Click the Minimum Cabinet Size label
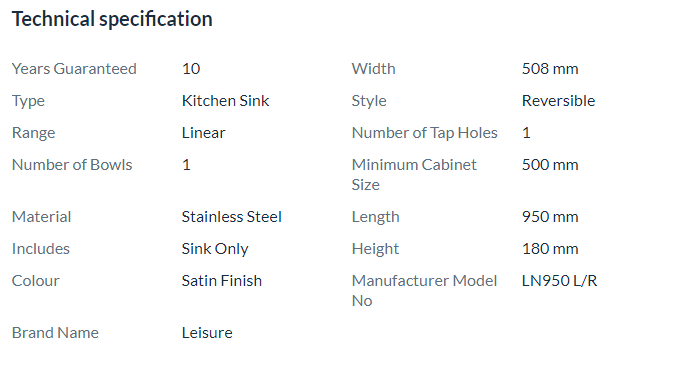This screenshot has width=685, height=372. coord(414,175)
